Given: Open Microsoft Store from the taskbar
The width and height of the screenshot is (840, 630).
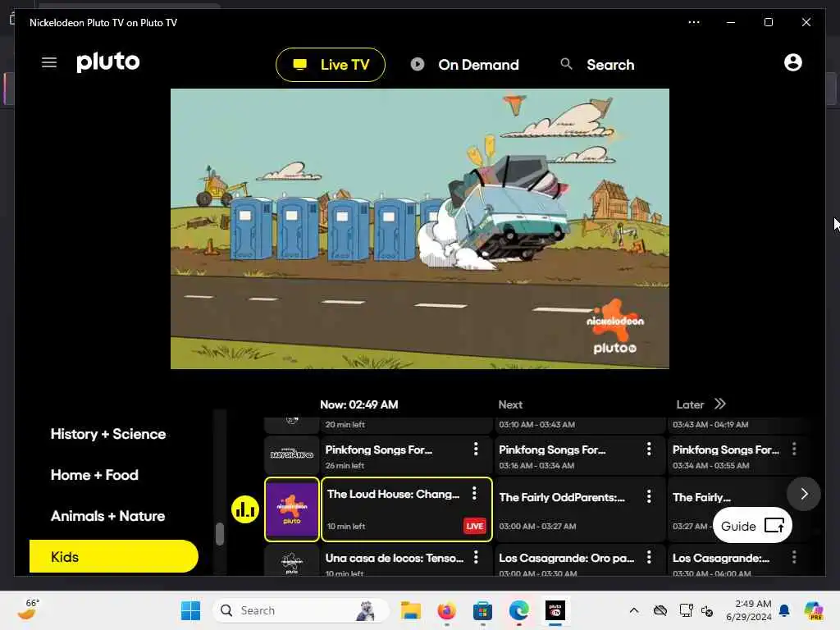Looking at the screenshot, I should (482, 610).
